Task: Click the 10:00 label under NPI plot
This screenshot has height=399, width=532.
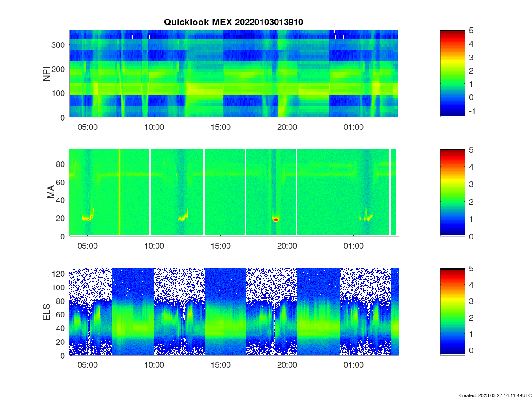Action: click(x=154, y=127)
